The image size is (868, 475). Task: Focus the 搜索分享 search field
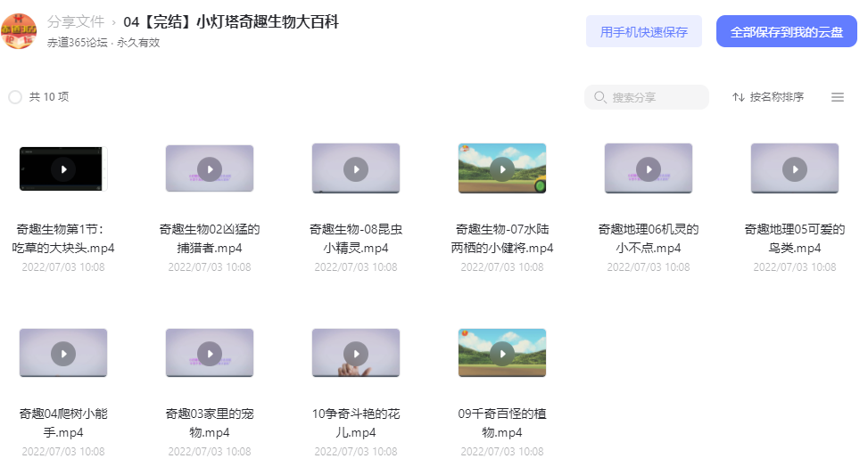pos(647,97)
